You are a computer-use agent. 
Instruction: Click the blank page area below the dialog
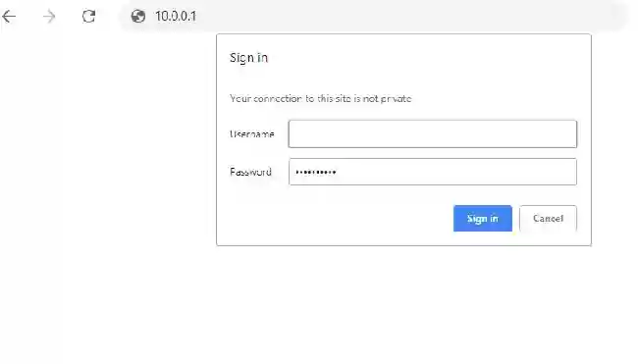click(402, 305)
